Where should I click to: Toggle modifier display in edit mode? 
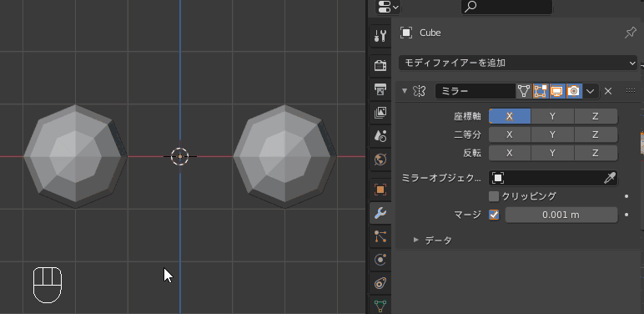click(x=541, y=91)
